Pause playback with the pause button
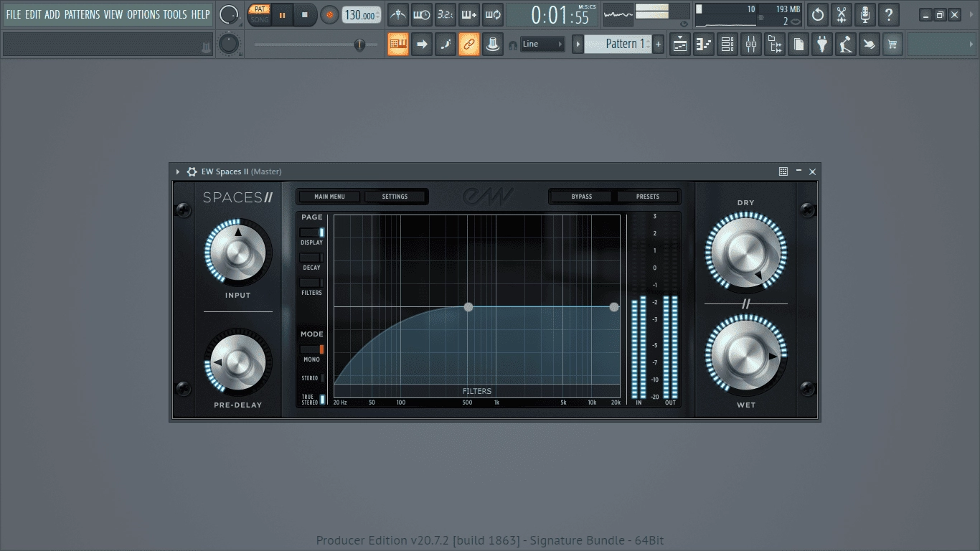Image resolution: width=980 pixels, height=551 pixels. (x=282, y=14)
